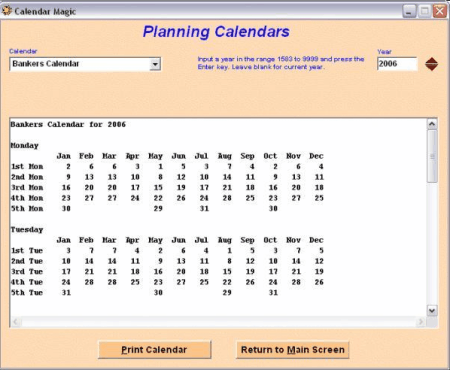The image size is (450, 370).
Task: Click the 'Year' field label
Action: (x=384, y=51)
